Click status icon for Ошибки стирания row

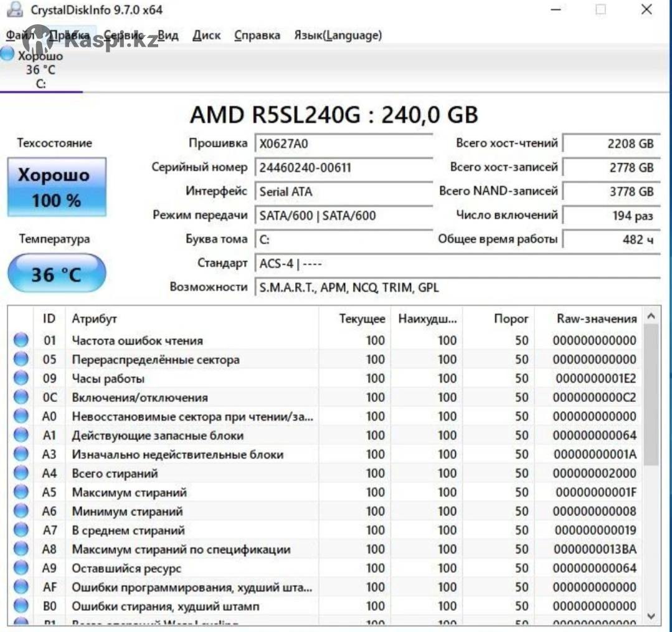[x=21, y=606]
